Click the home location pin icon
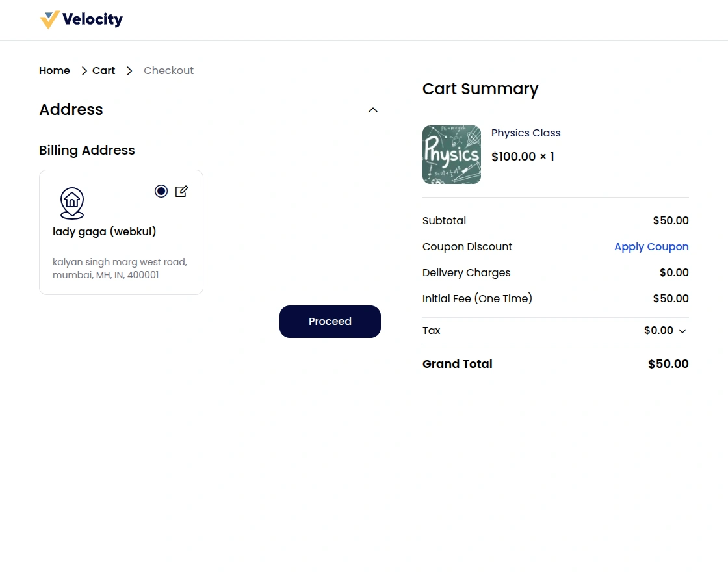 click(x=72, y=203)
